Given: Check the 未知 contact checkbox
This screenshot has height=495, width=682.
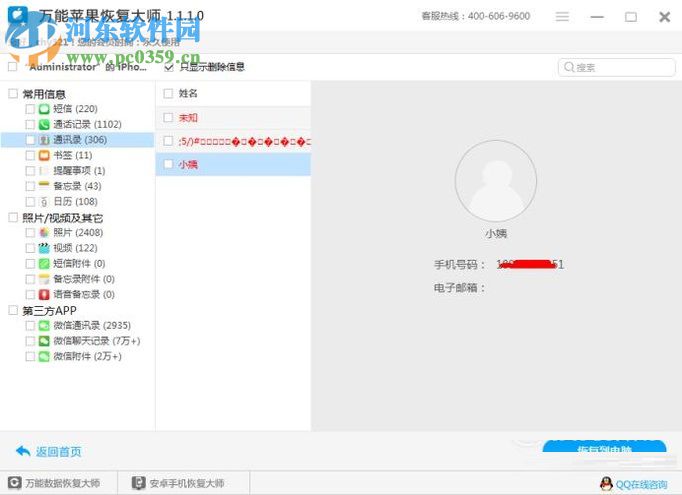Looking at the screenshot, I should tap(168, 117).
